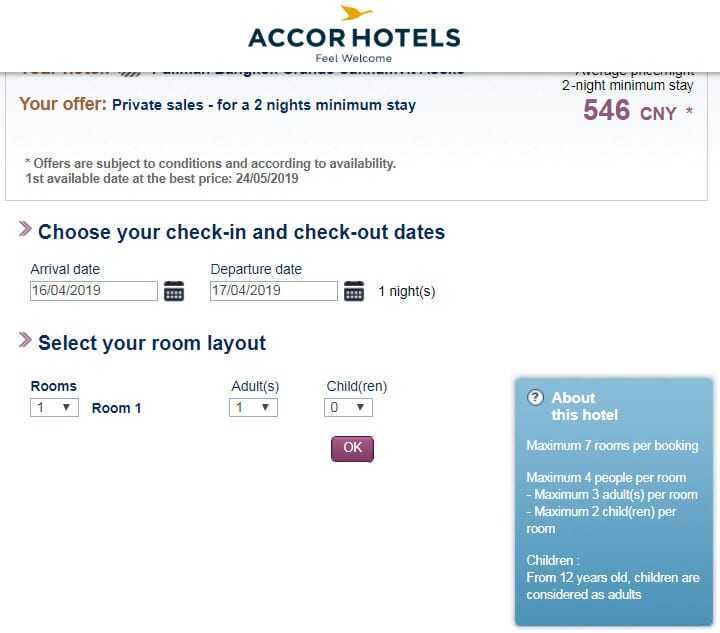Click the OK button
This screenshot has width=720, height=633.
[x=352, y=448]
